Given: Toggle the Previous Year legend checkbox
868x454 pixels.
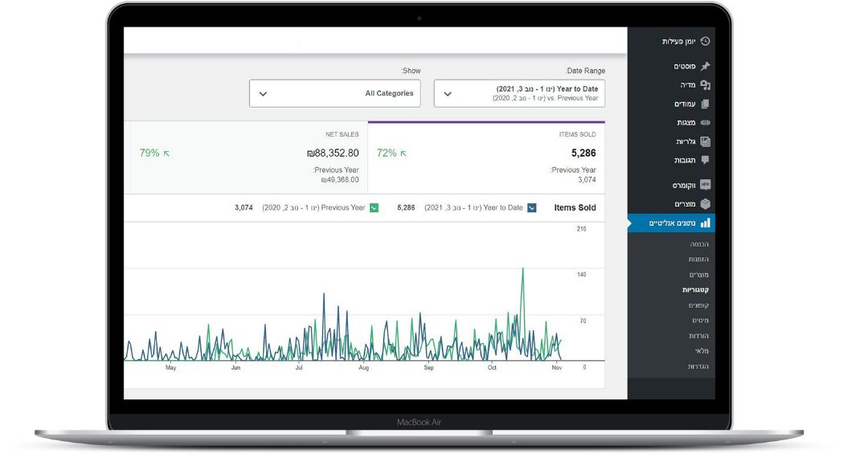Looking at the screenshot, I should 375,207.
